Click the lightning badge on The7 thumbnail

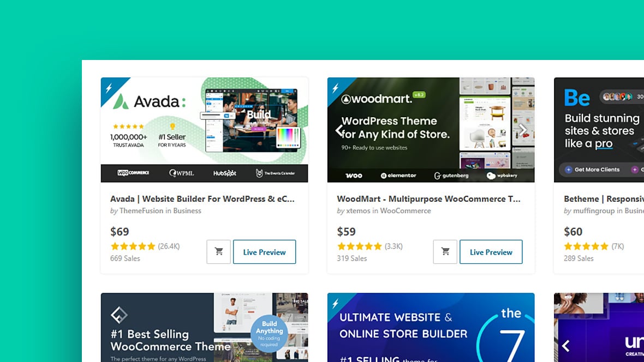pyautogui.click(x=336, y=303)
